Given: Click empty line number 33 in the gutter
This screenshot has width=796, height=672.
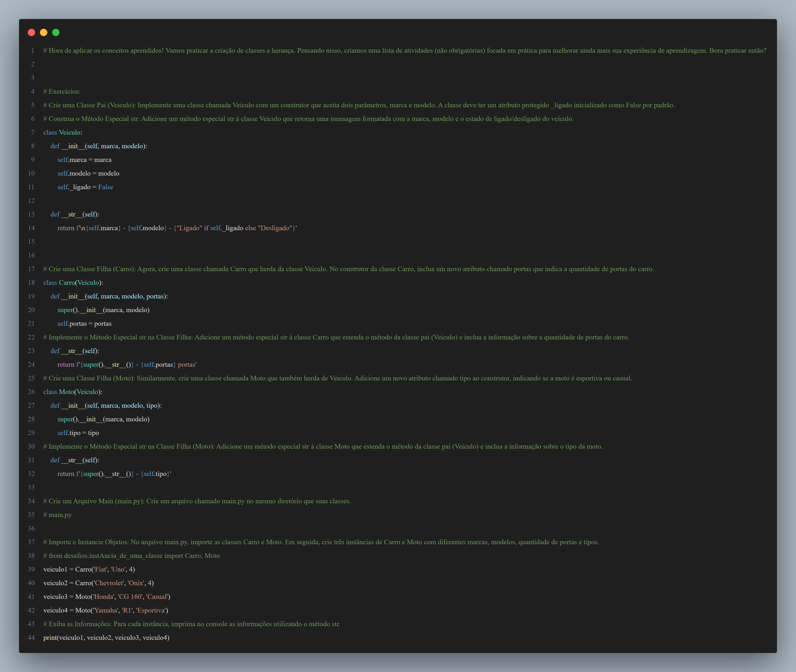Looking at the screenshot, I should point(31,487).
